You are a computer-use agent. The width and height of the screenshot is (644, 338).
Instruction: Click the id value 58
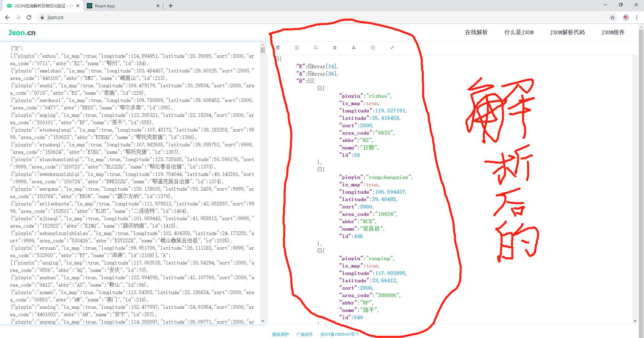pyautogui.click(x=357, y=155)
